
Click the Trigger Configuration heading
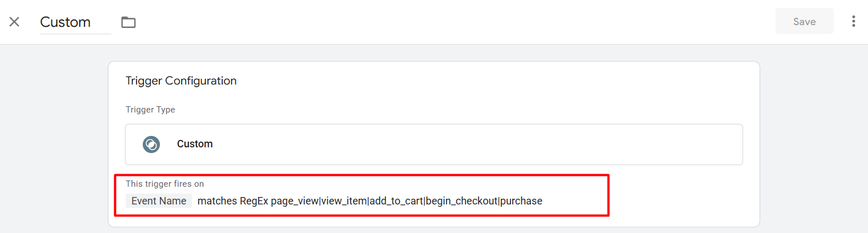pyautogui.click(x=181, y=81)
